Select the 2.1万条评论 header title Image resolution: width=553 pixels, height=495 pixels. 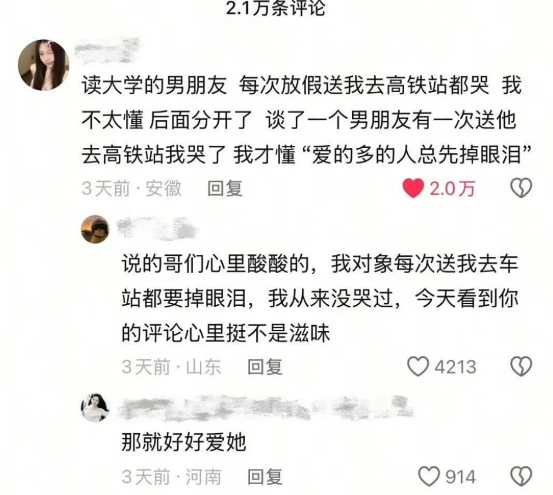pos(275,8)
